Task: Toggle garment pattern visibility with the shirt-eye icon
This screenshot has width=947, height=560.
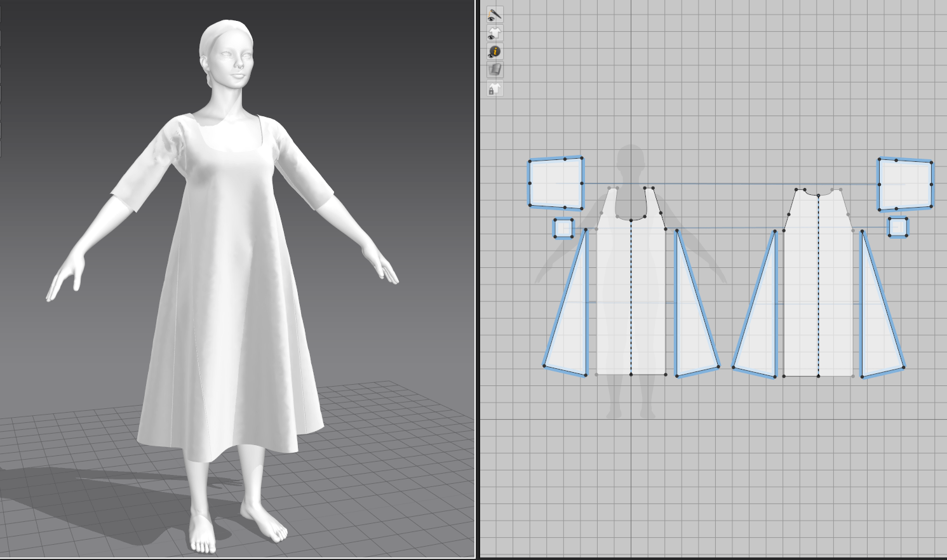Action: [x=495, y=33]
